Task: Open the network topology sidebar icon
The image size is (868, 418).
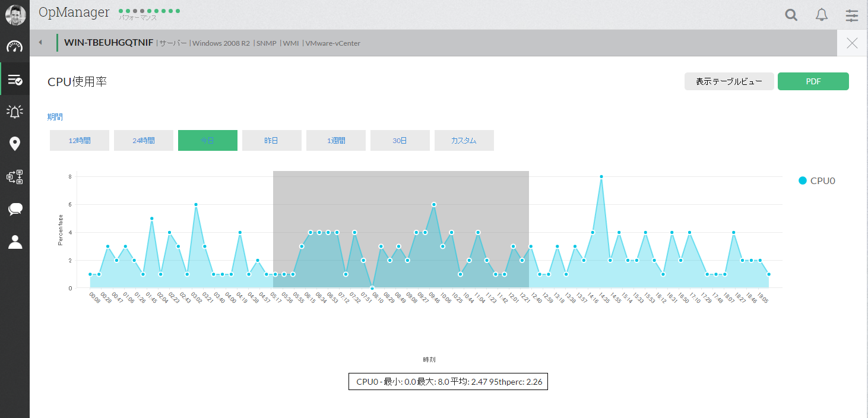Action: pyautogui.click(x=15, y=176)
